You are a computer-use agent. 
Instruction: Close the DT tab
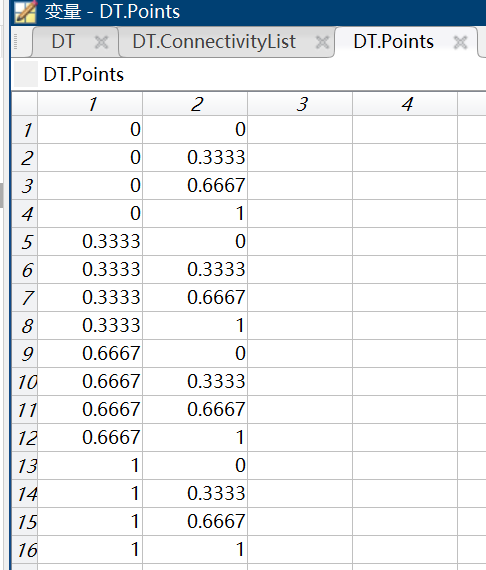click(x=101, y=43)
